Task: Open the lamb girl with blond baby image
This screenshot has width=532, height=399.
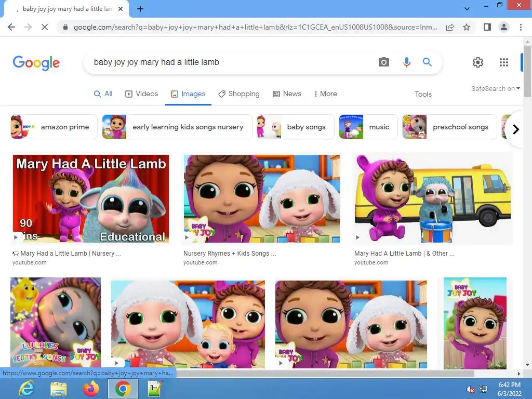Action: 188,324
